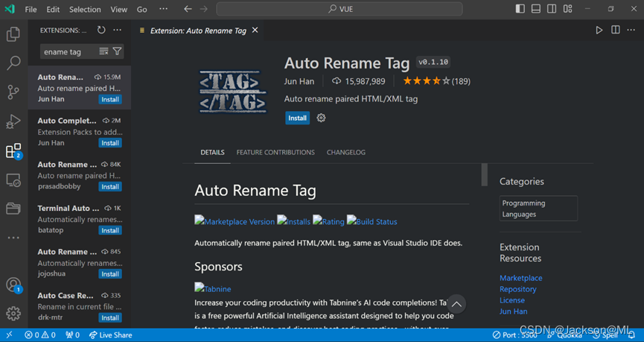Refresh the extensions list
The image size is (644, 342).
pyautogui.click(x=101, y=30)
